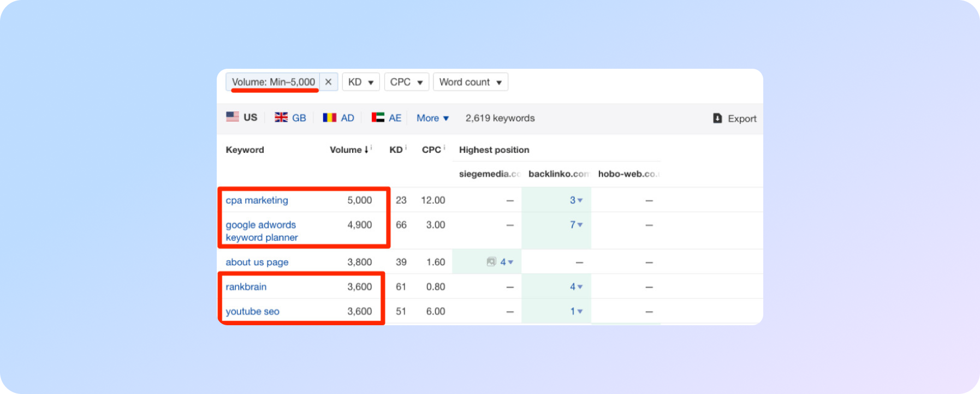Click CPC value 6.00 for youtube seo
Image resolution: width=980 pixels, height=394 pixels.
436,311
